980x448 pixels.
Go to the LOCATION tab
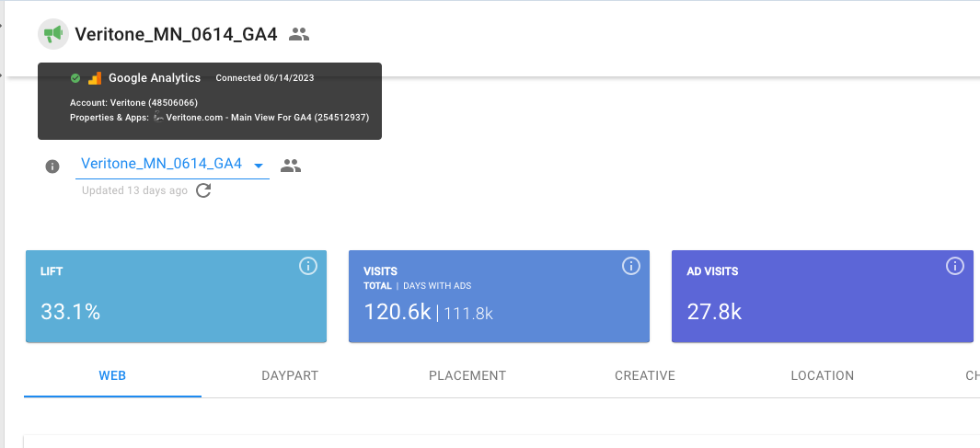[x=823, y=375]
